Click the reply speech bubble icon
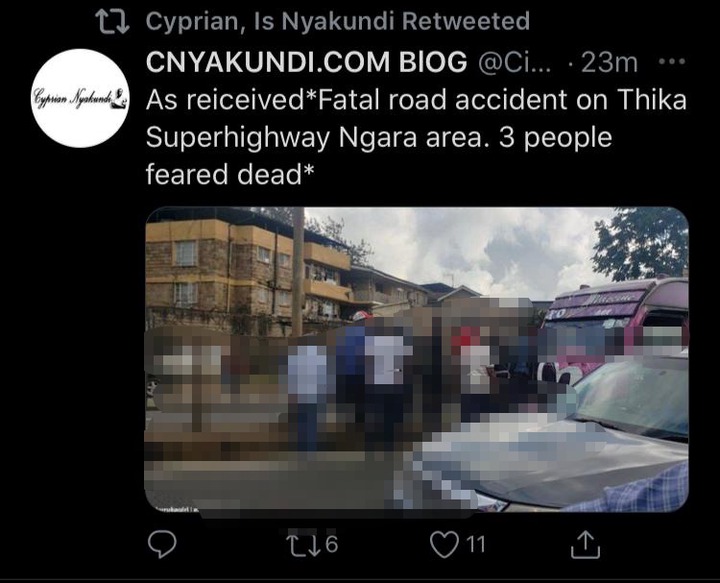 click(162, 544)
